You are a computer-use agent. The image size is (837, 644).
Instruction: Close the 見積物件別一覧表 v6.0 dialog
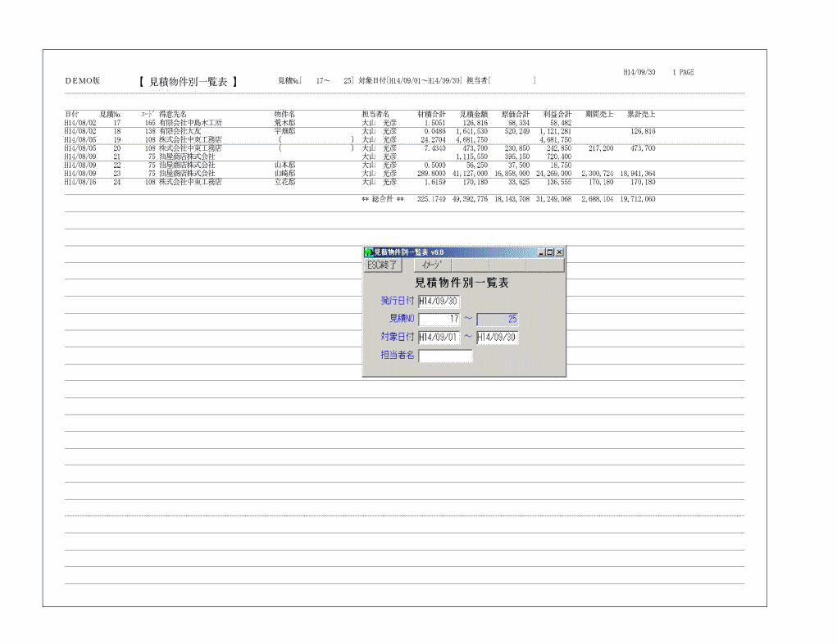(559, 252)
